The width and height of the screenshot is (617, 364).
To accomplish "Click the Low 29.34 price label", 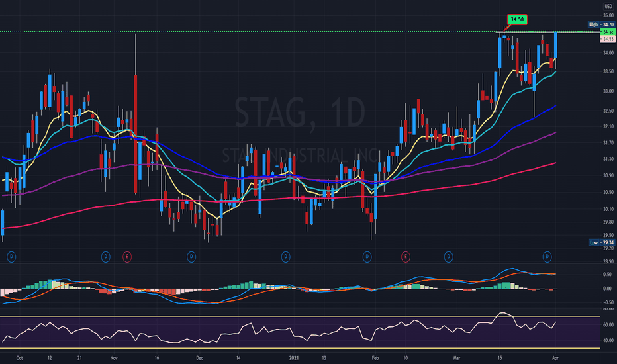I will [x=602, y=242].
